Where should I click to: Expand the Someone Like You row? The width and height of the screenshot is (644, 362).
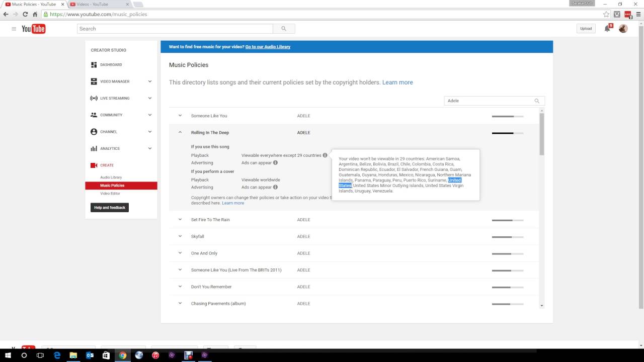point(180,116)
